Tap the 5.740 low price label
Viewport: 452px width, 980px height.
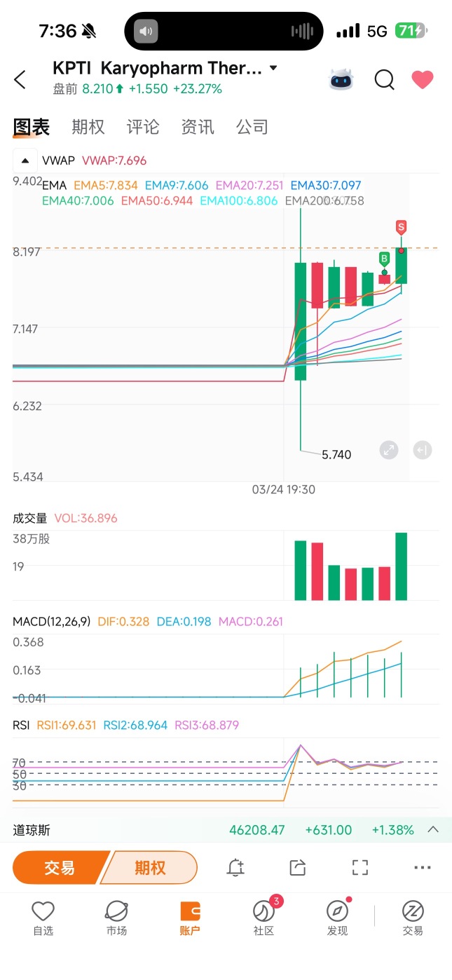coord(336,455)
